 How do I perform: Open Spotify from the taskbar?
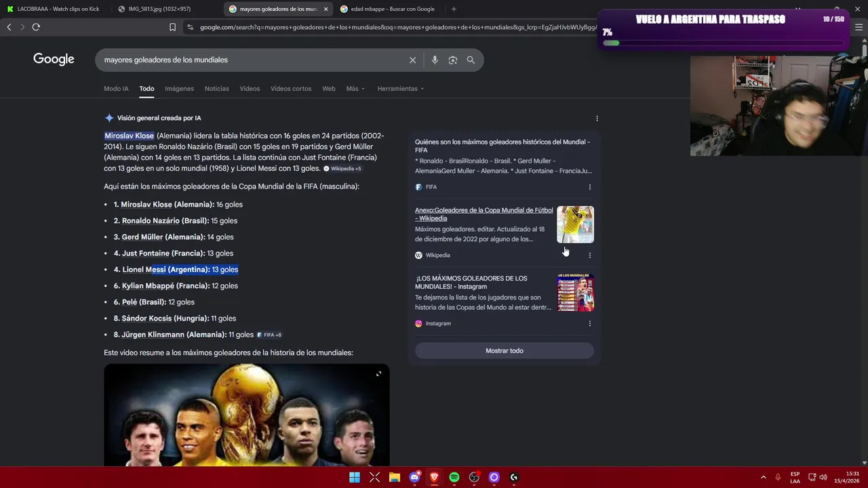pos(454,477)
